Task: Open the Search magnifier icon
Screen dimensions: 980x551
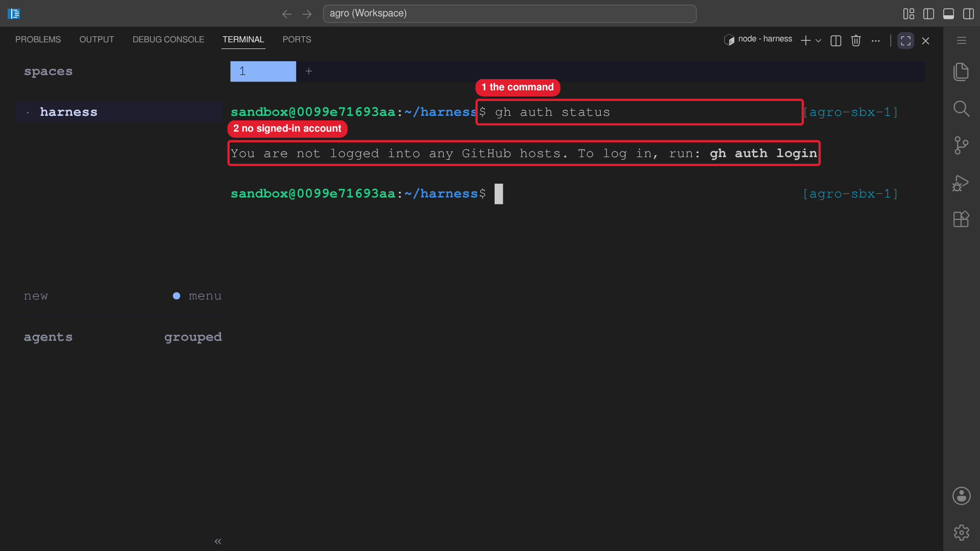Action: (961, 109)
